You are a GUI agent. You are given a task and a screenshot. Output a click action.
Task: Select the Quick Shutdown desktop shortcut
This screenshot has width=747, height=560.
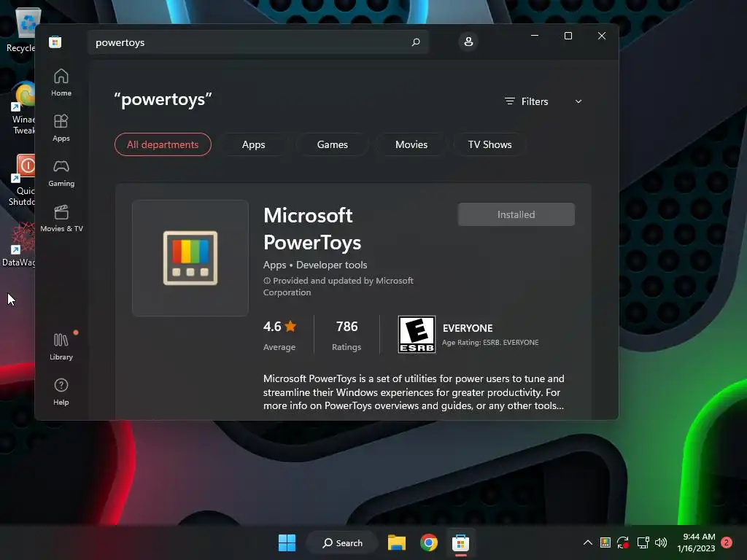(x=22, y=180)
